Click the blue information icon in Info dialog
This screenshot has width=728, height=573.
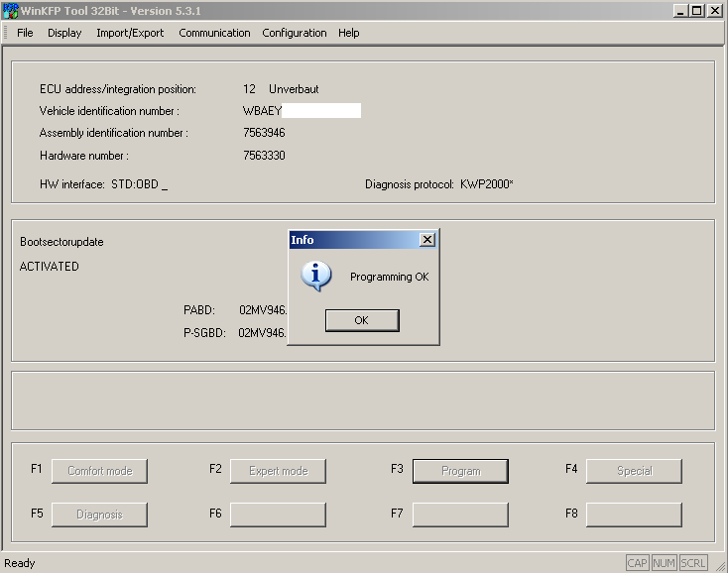(315, 276)
